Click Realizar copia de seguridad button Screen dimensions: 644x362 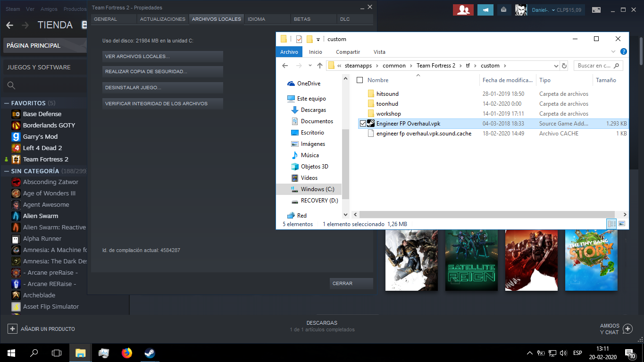pyautogui.click(x=163, y=72)
